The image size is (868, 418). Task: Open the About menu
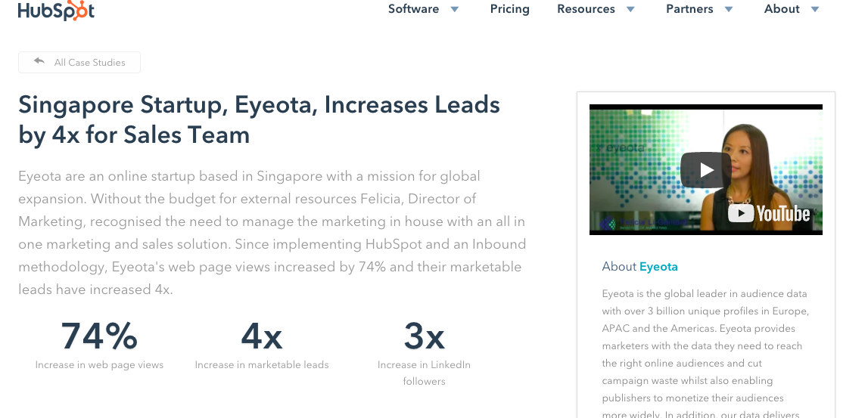782,9
